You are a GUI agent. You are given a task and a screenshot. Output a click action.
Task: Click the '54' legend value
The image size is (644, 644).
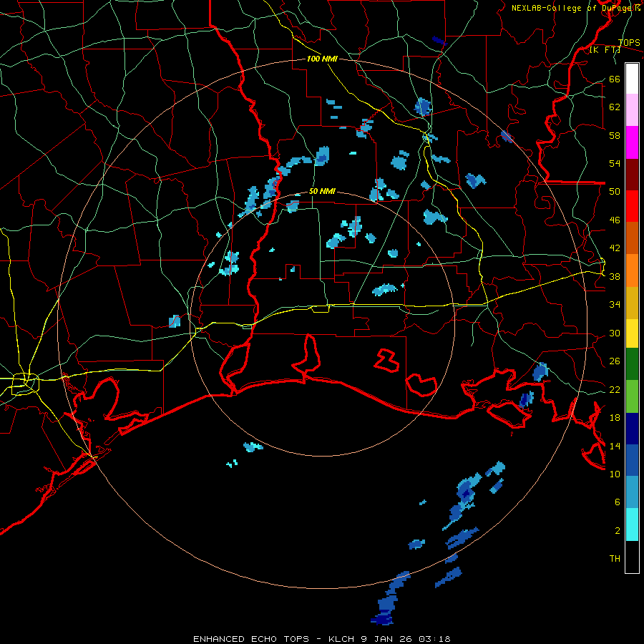click(x=615, y=163)
